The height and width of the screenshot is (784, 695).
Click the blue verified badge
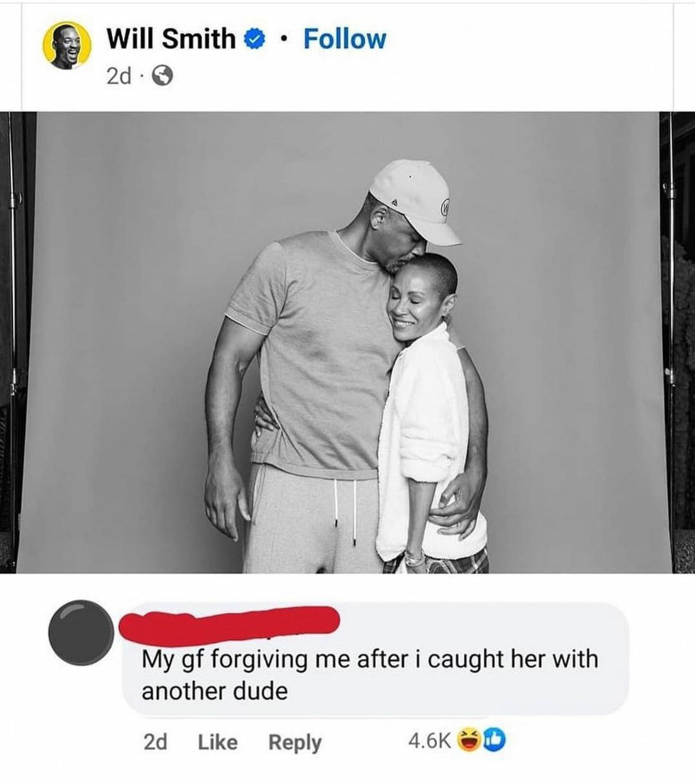[254, 40]
